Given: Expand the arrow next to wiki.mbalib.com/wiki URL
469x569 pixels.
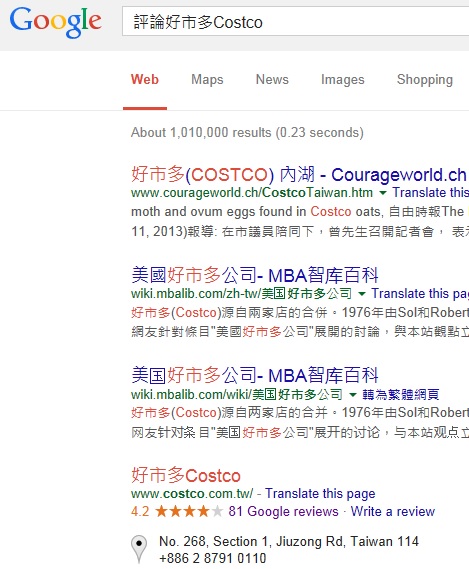Looking at the screenshot, I should click(352, 394).
